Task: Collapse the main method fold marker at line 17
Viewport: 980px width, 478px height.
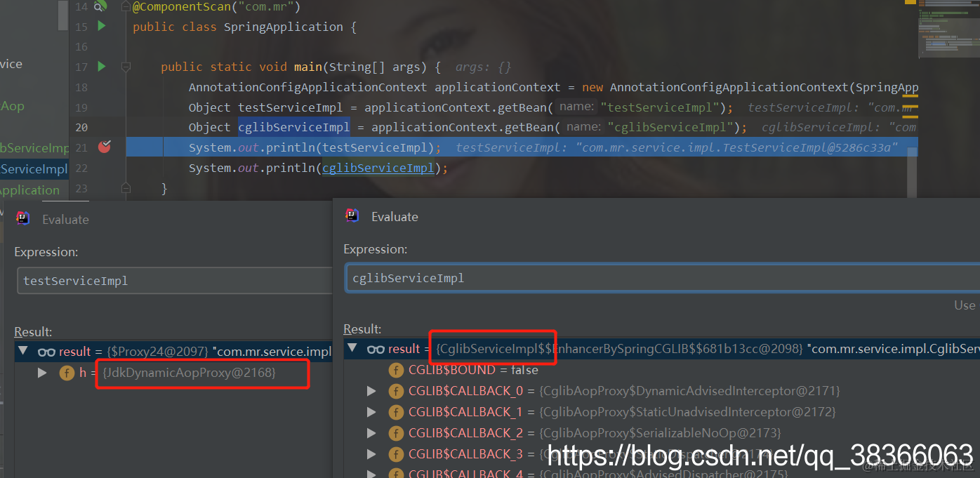Action: (x=126, y=67)
